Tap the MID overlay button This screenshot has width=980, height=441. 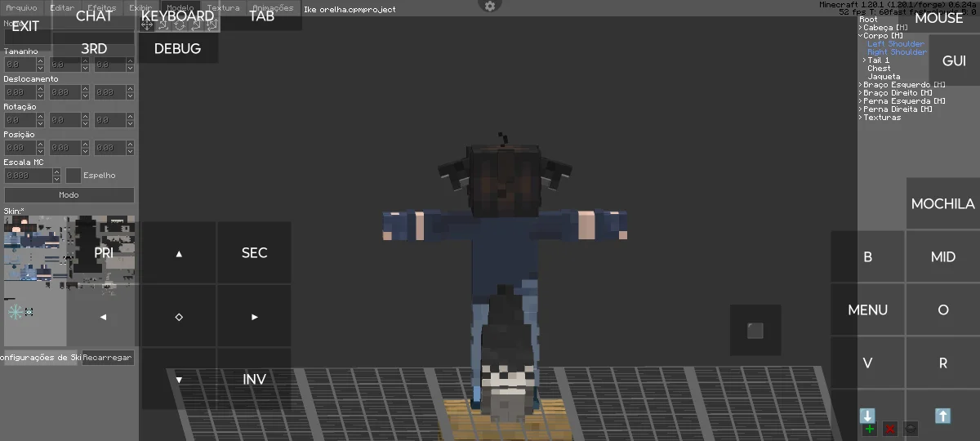943,256
